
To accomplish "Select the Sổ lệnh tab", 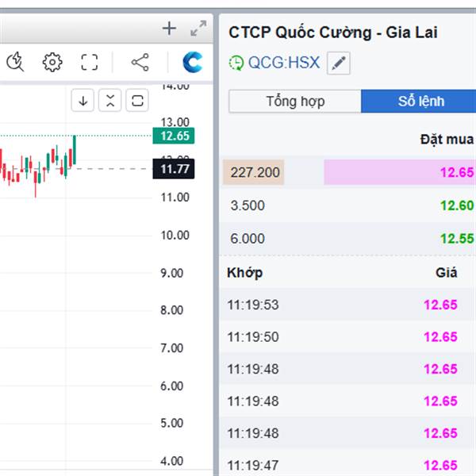I will point(420,102).
